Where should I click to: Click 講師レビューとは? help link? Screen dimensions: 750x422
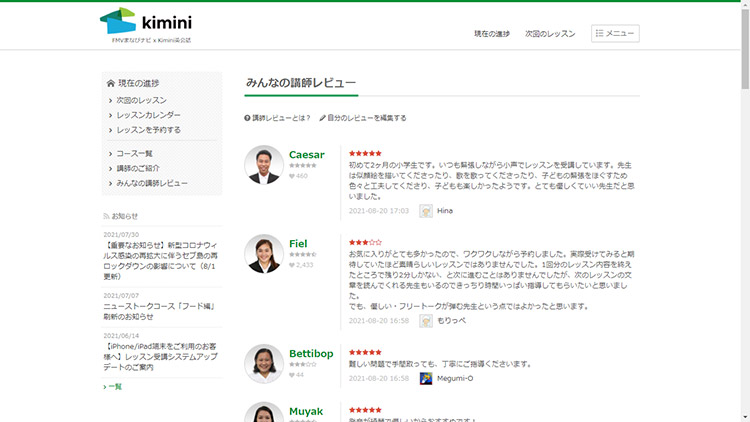pos(281,118)
